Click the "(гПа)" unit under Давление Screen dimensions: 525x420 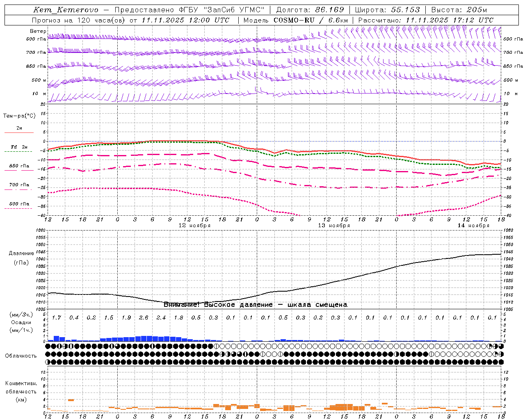click(x=21, y=263)
